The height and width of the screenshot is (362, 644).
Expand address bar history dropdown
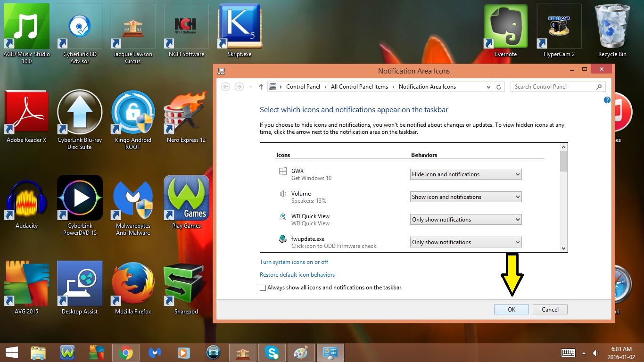point(488,87)
